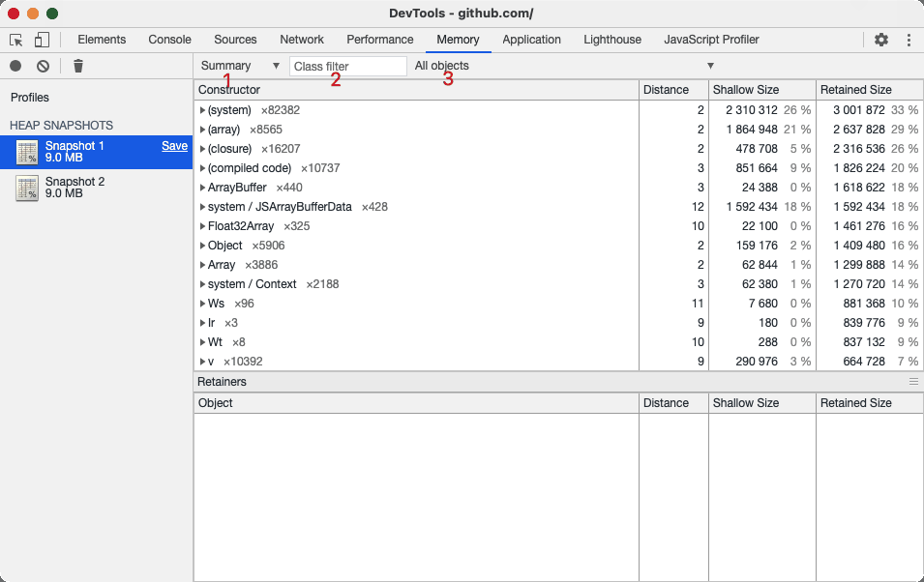Sort by Retained Size in top table

[869, 90]
